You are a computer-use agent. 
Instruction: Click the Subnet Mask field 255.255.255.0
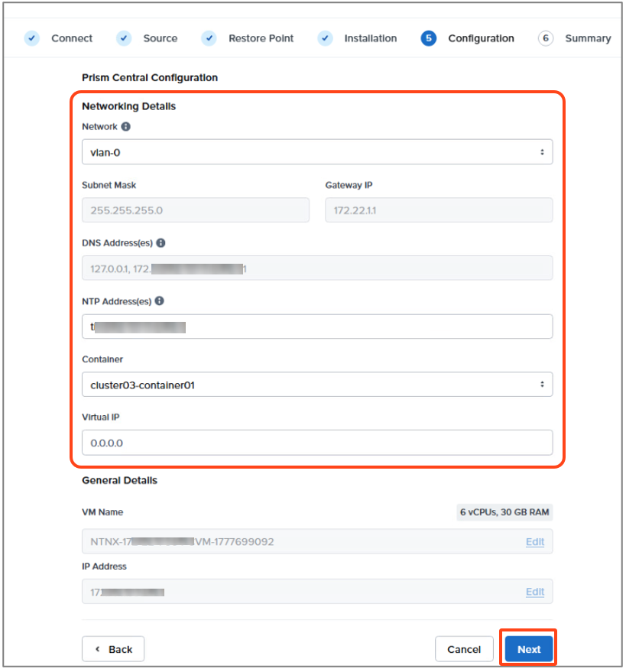[196, 210]
